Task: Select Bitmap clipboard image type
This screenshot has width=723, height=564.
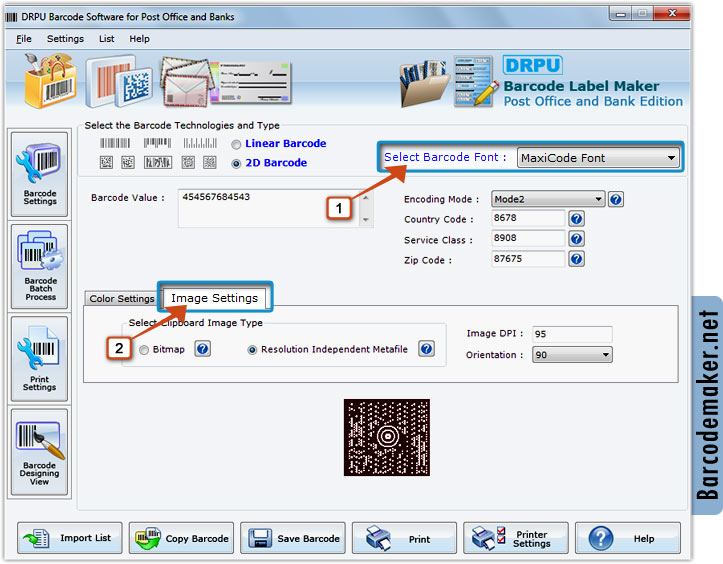Action: click(144, 350)
